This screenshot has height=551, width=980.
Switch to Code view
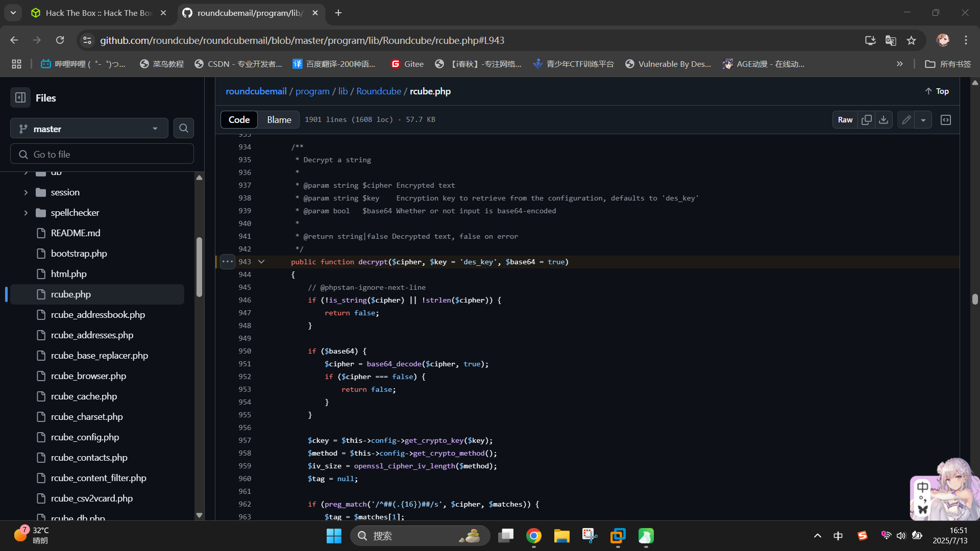click(239, 120)
